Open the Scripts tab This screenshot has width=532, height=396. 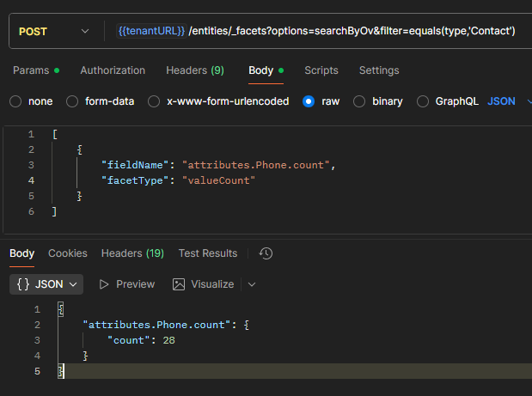pos(321,70)
